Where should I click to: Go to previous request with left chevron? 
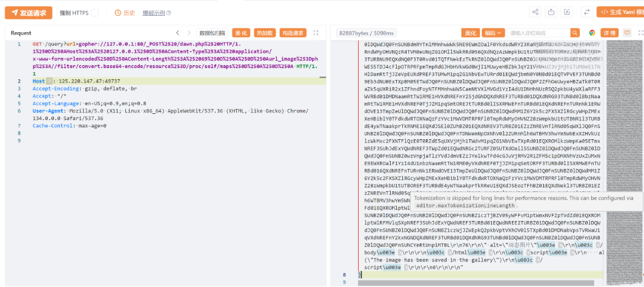[x=178, y=33]
